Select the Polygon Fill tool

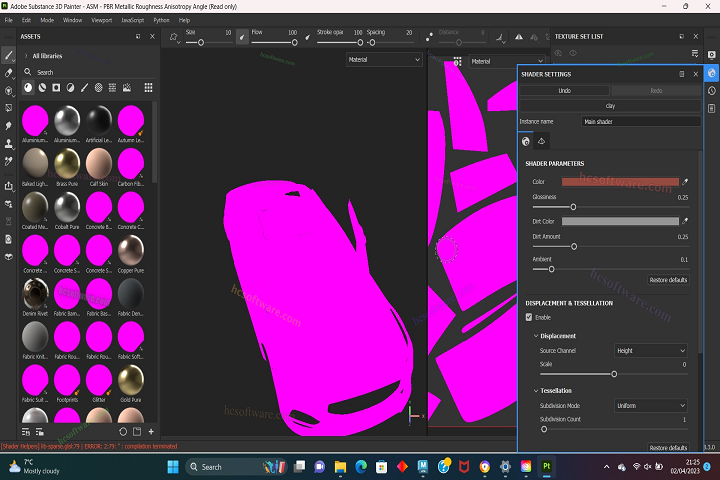(8, 108)
